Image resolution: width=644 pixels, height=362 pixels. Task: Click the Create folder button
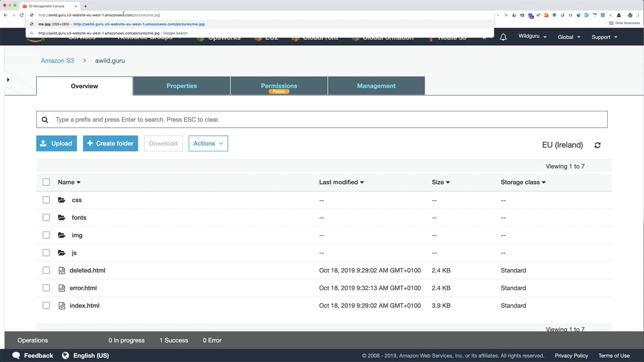110,143
